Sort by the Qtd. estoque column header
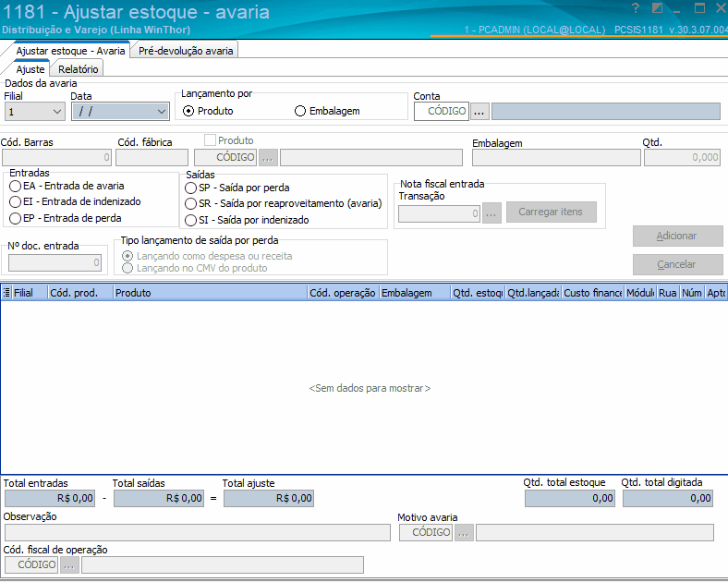Viewport: 728px width, 582px height. click(x=479, y=293)
